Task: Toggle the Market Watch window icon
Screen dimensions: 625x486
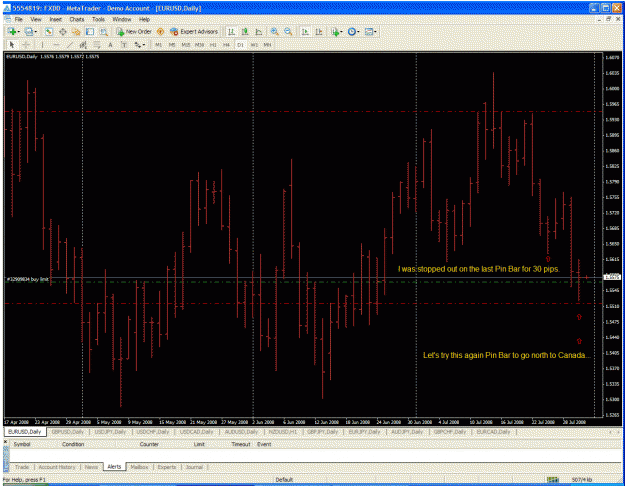Action: (x=49, y=31)
